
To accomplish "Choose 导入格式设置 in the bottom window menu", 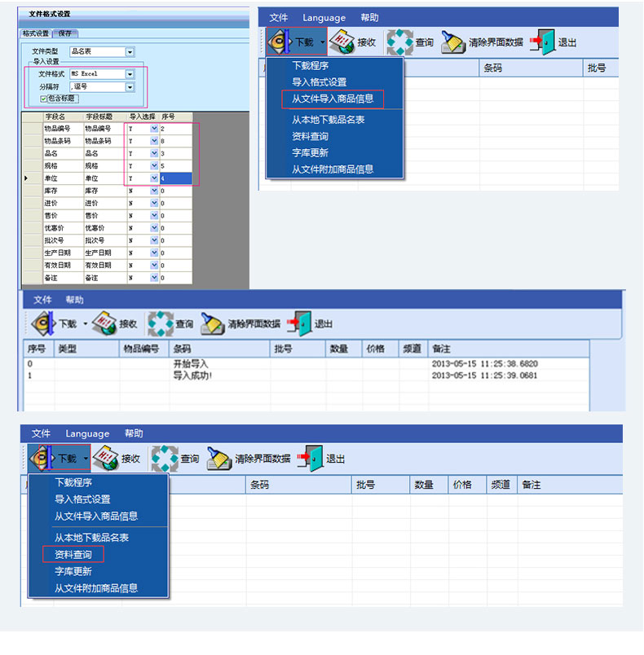I will [82, 499].
